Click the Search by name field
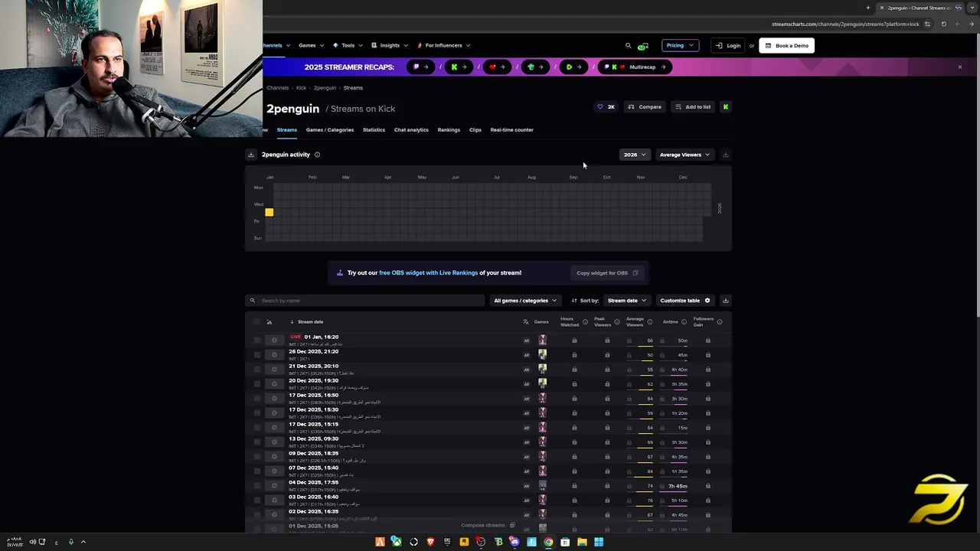The image size is (980, 551). [x=365, y=301]
